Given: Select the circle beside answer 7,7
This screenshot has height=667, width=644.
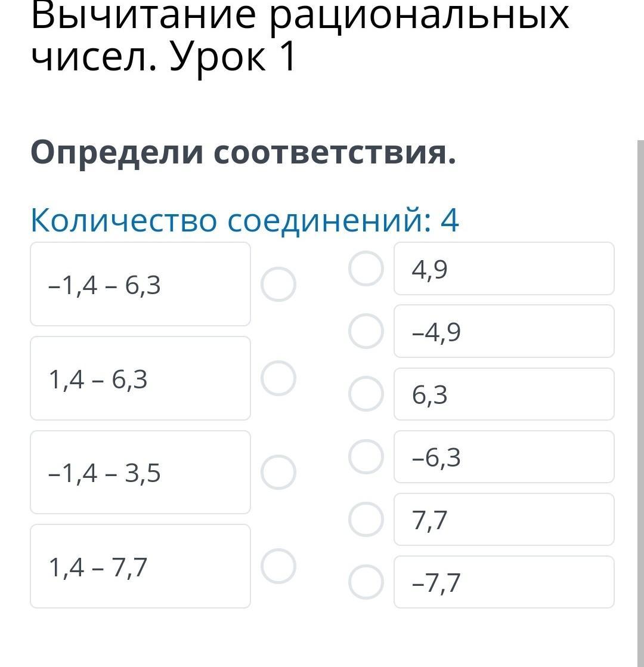Looking at the screenshot, I should [366, 519].
